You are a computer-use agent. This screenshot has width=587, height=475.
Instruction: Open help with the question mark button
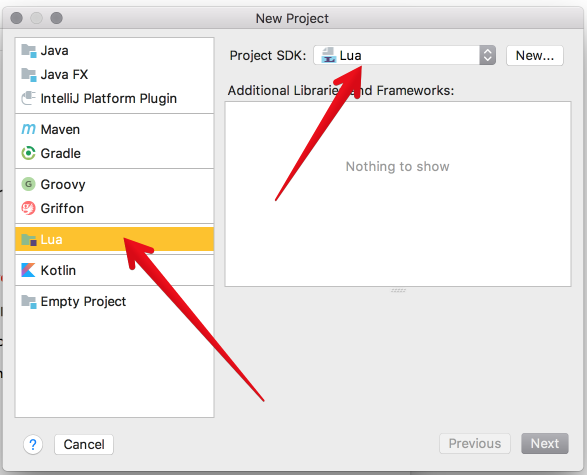point(33,445)
